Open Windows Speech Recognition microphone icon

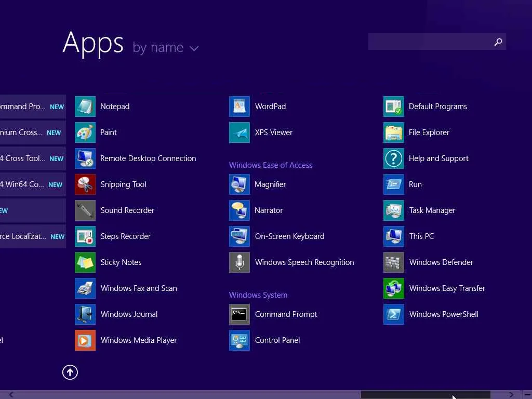coord(239,262)
